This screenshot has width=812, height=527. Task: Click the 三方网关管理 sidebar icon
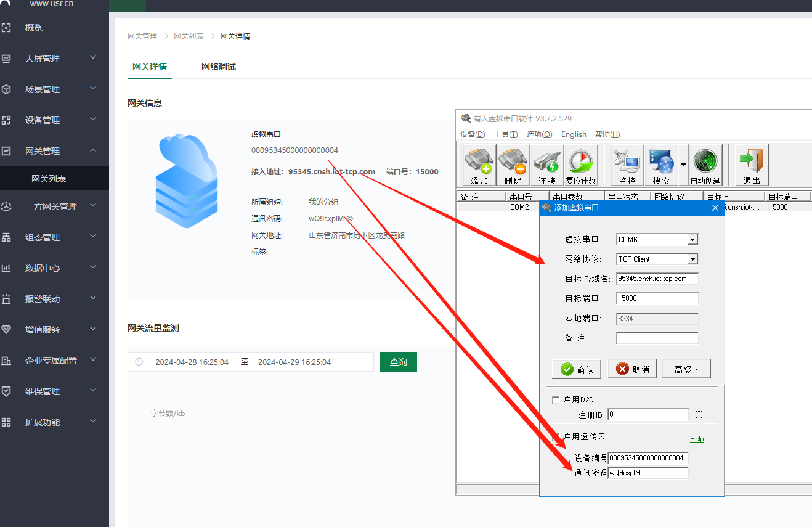pos(6,206)
